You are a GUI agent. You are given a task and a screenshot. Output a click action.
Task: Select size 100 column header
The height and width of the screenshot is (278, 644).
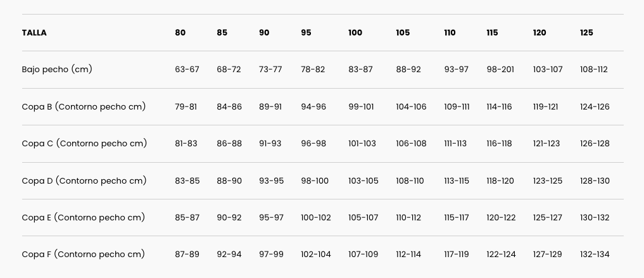tap(355, 33)
